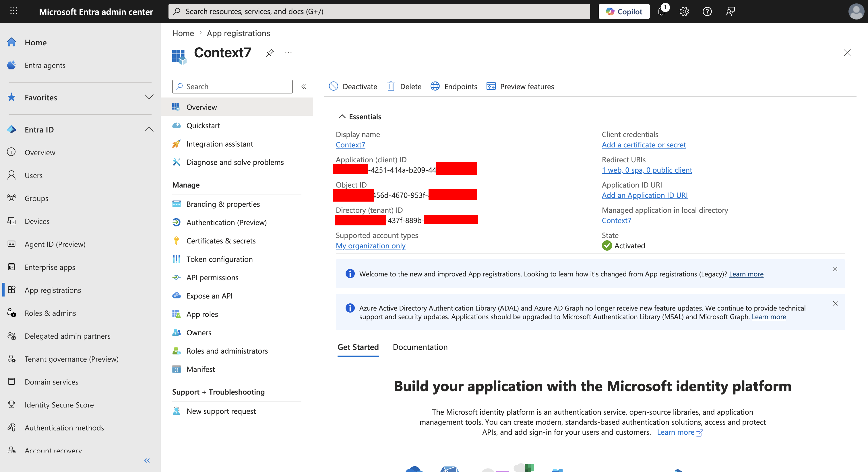Click App registrations in the breadcrumb
Screen dimensions: 868x472
point(239,33)
